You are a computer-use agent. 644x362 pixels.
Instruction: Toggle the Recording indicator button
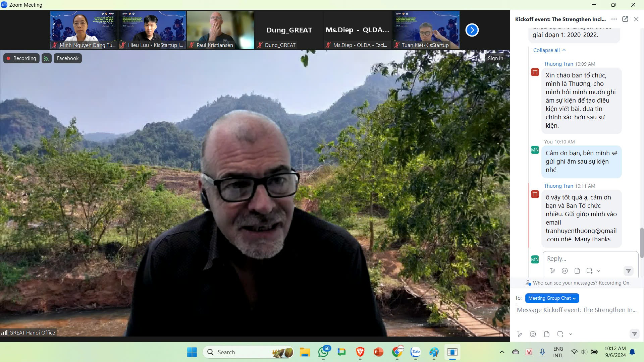point(21,58)
